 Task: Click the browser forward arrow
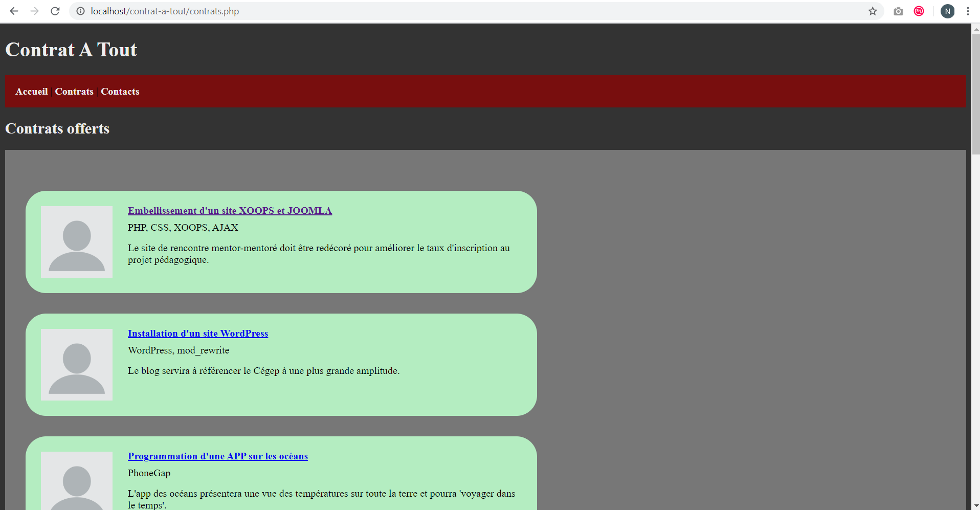click(34, 11)
